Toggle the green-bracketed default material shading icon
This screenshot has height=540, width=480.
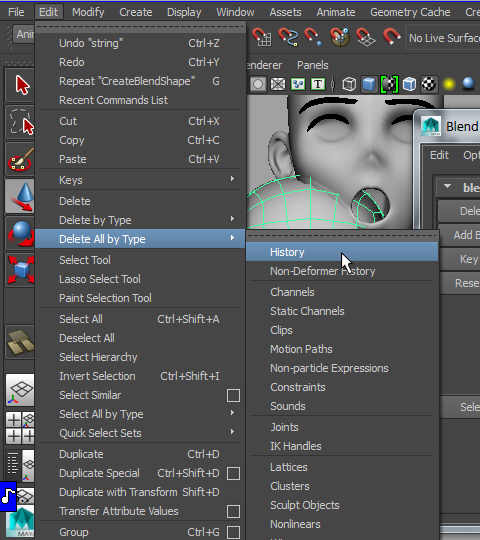point(389,84)
